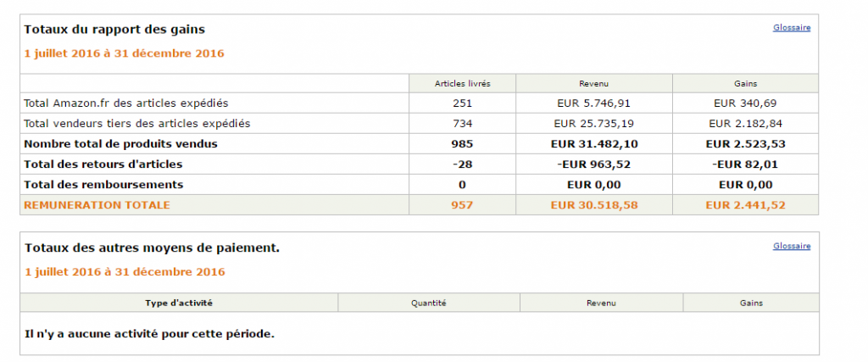Click the Type d'activité column header

tap(179, 303)
